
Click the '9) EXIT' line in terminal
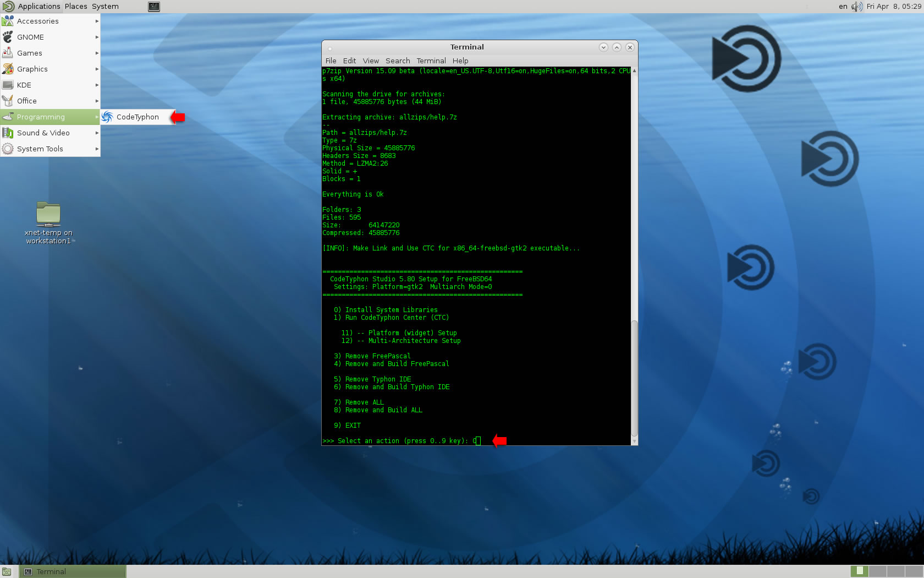click(347, 426)
